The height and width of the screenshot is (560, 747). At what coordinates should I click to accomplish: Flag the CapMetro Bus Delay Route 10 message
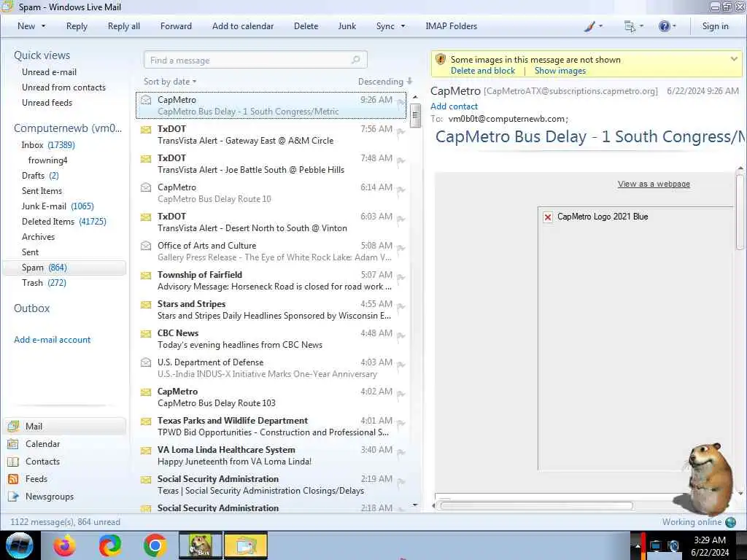coord(400,190)
